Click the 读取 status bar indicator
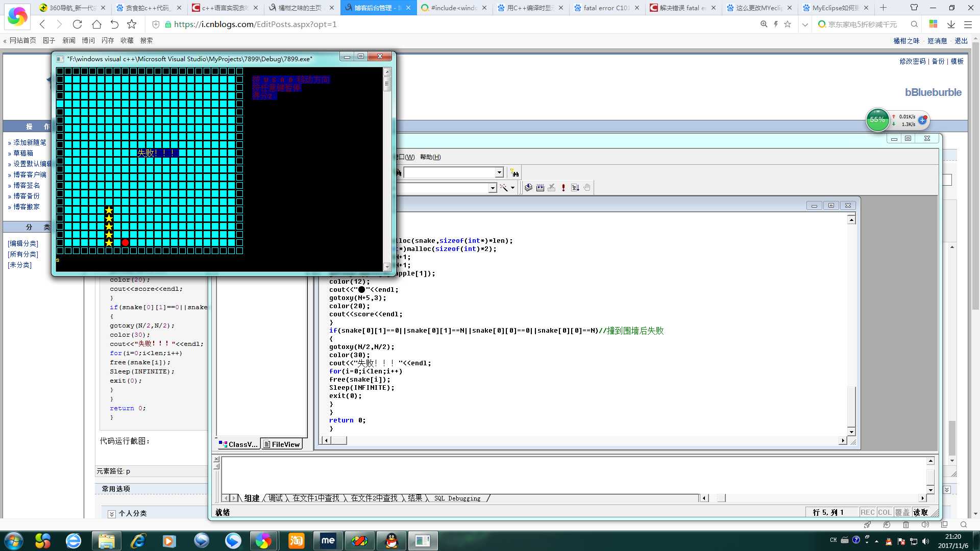 pos(920,512)
